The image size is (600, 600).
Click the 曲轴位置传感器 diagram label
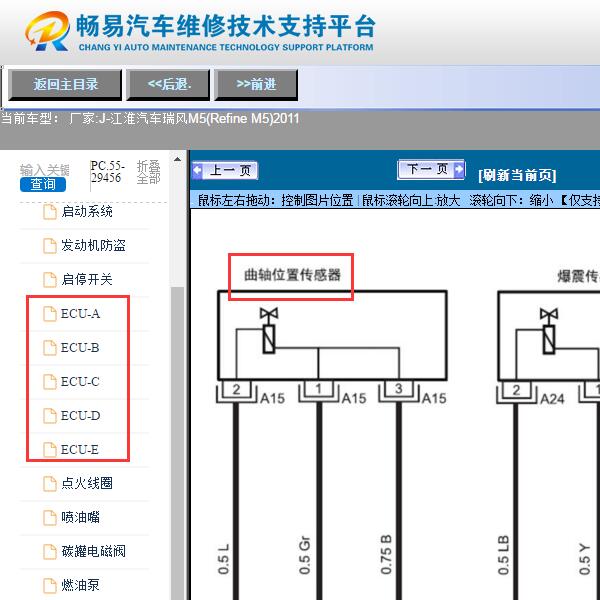[x=292, y=275]
